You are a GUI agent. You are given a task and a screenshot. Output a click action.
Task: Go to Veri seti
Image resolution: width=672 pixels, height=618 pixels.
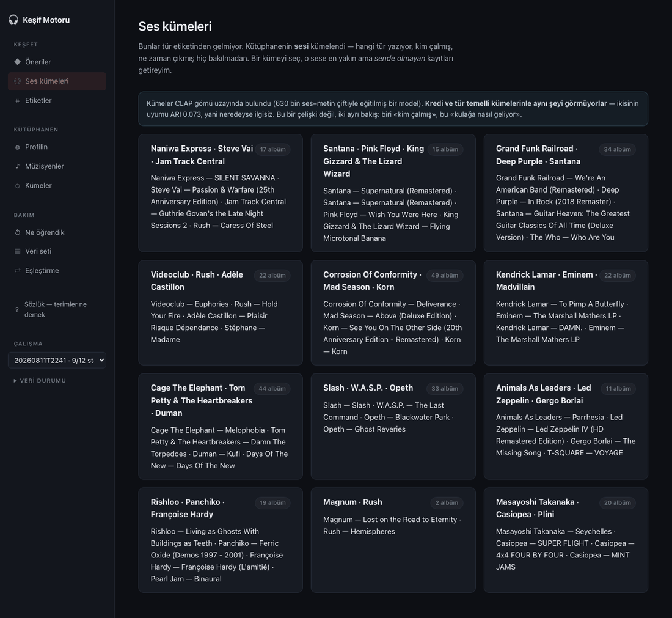point(57,251)
